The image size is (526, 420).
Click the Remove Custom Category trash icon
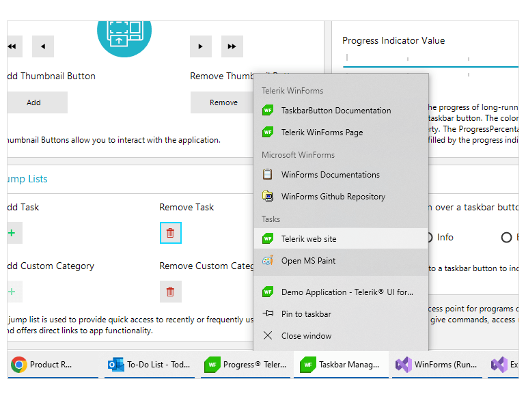[170, 292]
